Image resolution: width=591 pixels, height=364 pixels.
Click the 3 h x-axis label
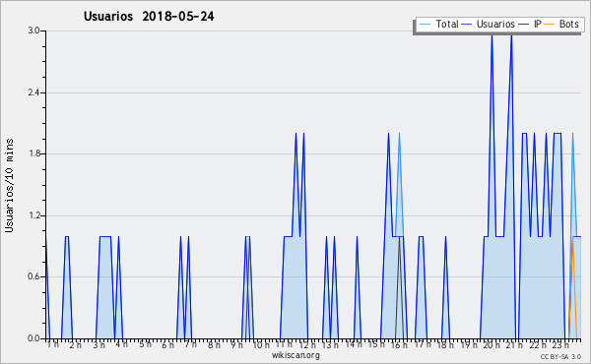click(x=98, y=344)
